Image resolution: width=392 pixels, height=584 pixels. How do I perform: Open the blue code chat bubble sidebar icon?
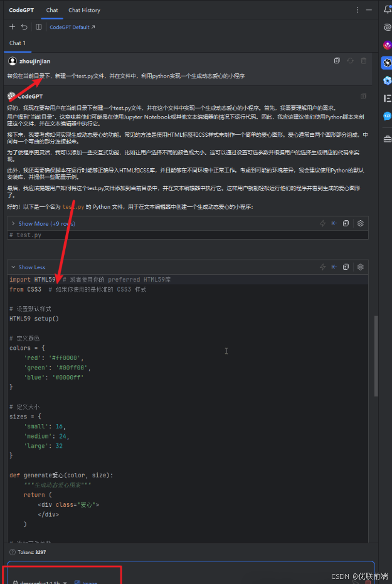[x=387, y=116]
